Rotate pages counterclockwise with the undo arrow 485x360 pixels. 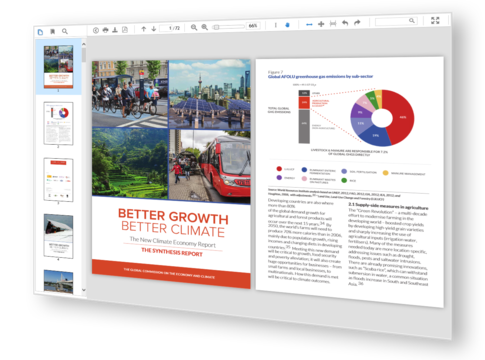point(345,23)
